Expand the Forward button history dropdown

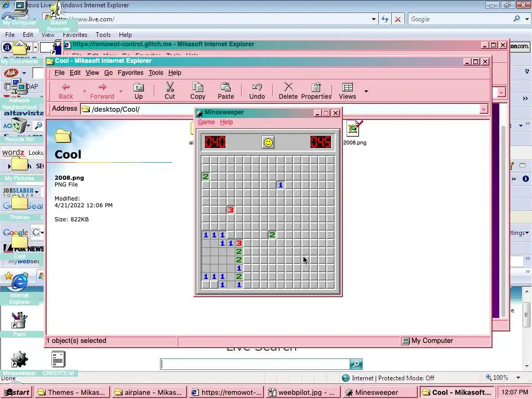click(x=121, y=91)
